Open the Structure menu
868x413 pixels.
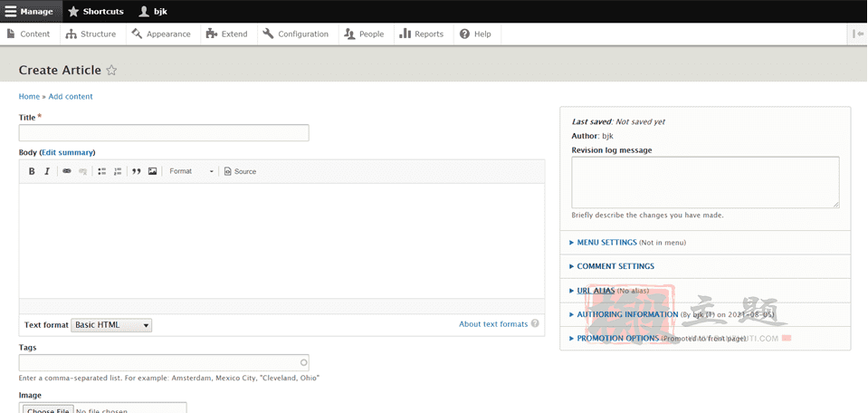click(x=91, y=34)
